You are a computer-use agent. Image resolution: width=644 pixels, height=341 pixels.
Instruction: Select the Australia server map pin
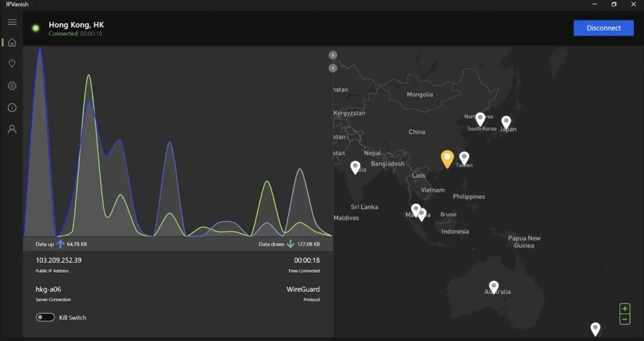494,287
